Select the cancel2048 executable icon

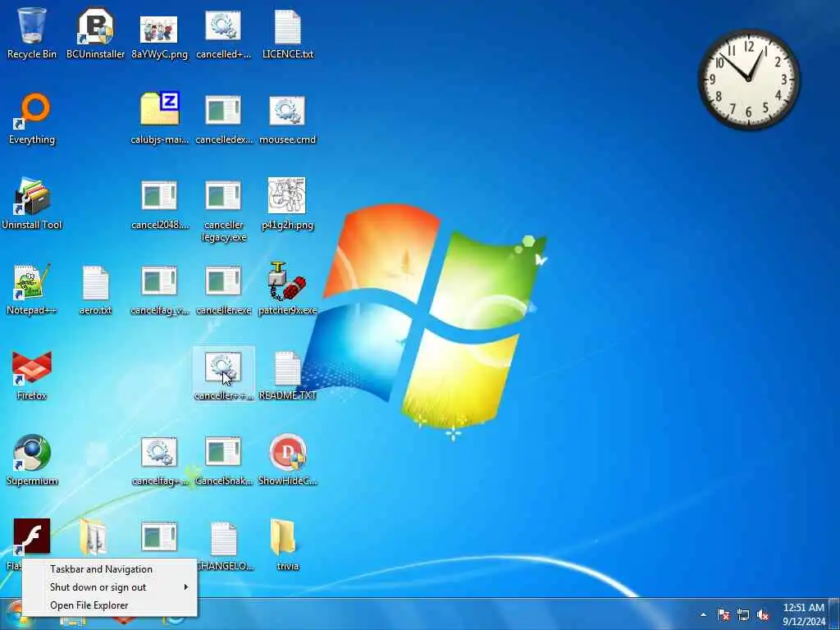point(160,204)
